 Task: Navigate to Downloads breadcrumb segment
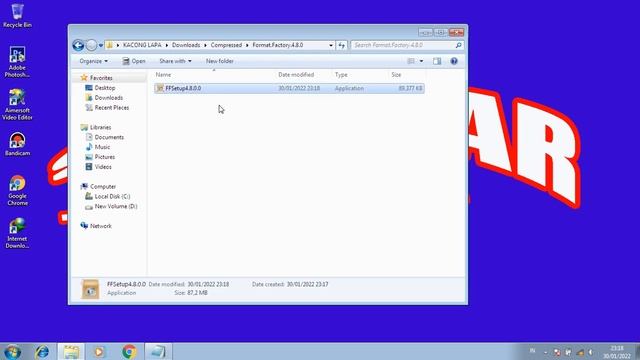point(186,45)
